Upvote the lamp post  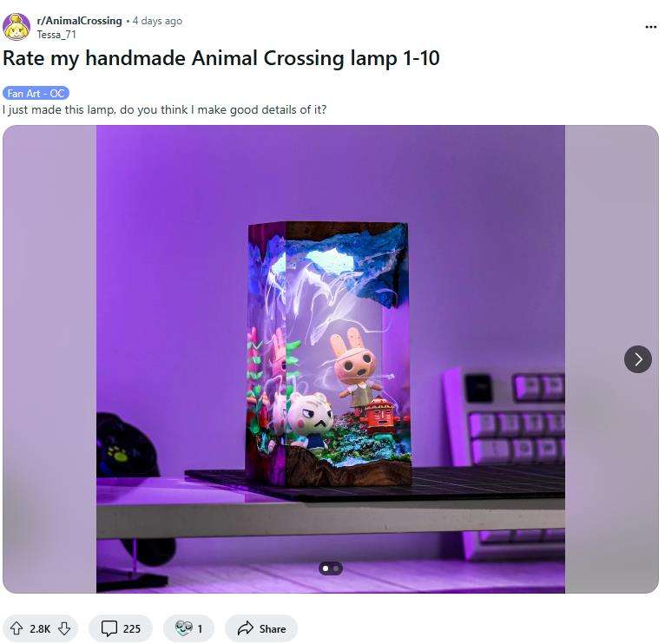(16, 628)
